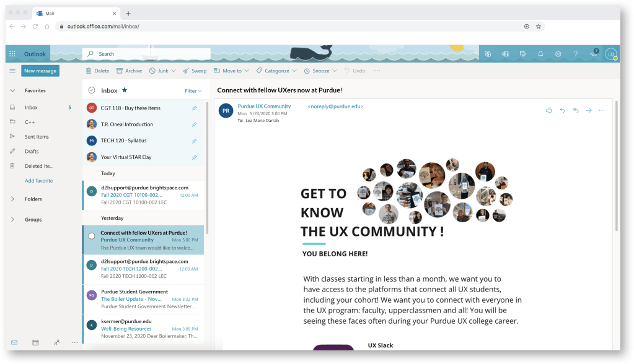The width and height of the screenshot is (634, 364).
Task: Click the Reply all arrow icon
Action: 575,110
